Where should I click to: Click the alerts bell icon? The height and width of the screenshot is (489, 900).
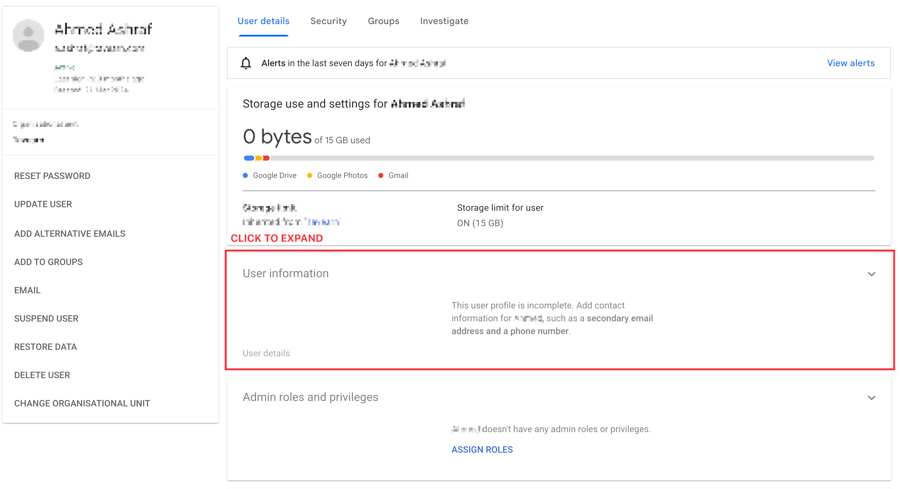246,63
